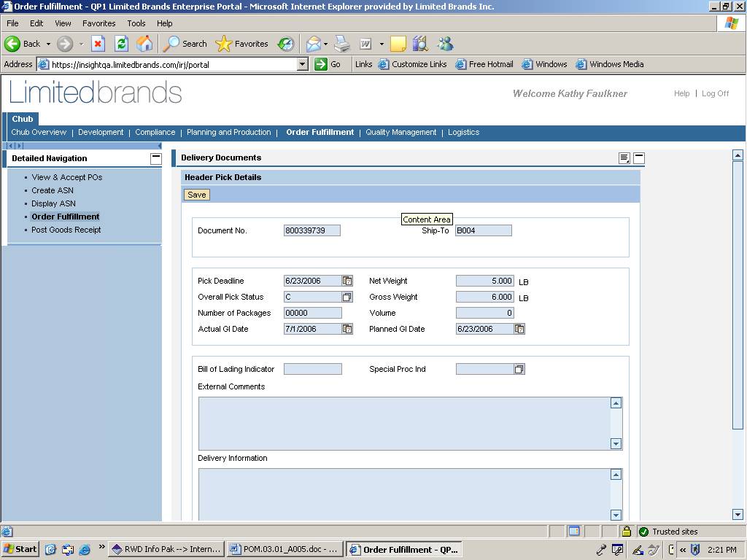
Task: Print the page with the printer icon
Action: click(x=341, y=44)
